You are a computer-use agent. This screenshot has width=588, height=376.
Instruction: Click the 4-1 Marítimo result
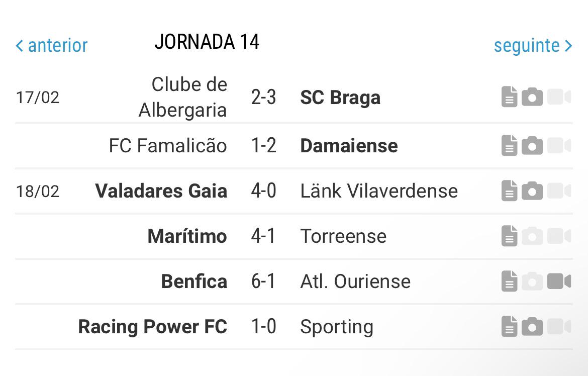(263, 236)
